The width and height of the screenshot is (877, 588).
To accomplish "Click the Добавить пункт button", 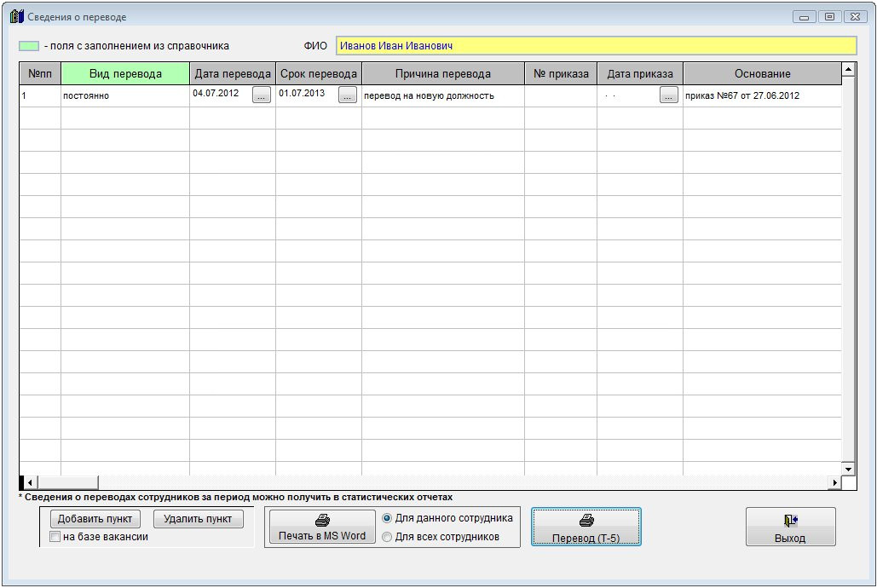I will coord(95,519).
